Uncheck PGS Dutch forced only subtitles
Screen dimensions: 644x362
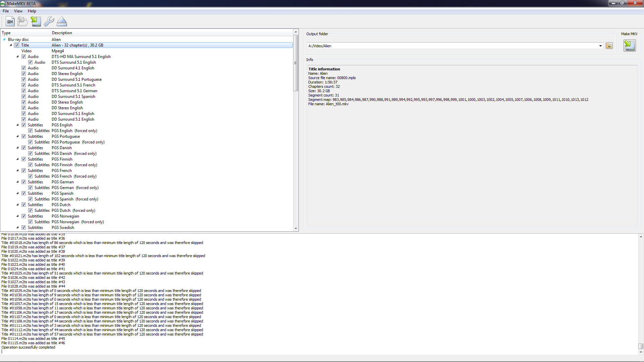(x=31, y=210)
